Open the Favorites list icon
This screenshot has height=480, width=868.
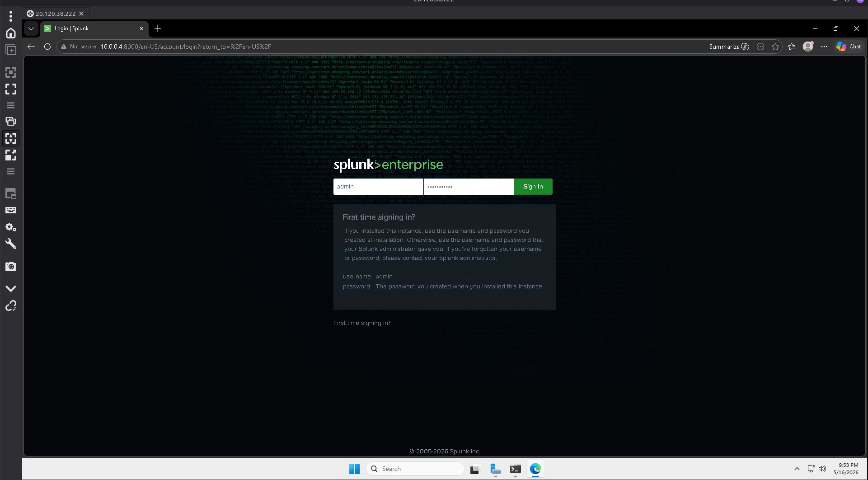(x=792, y=47)
